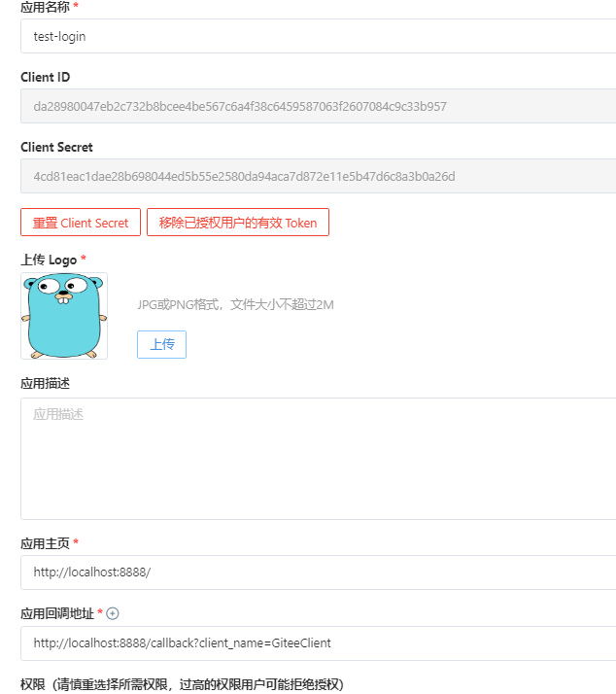Click the 上传 logo upload button
The height and width of the screenshot is (694, 616).
(x=161, y=344)
